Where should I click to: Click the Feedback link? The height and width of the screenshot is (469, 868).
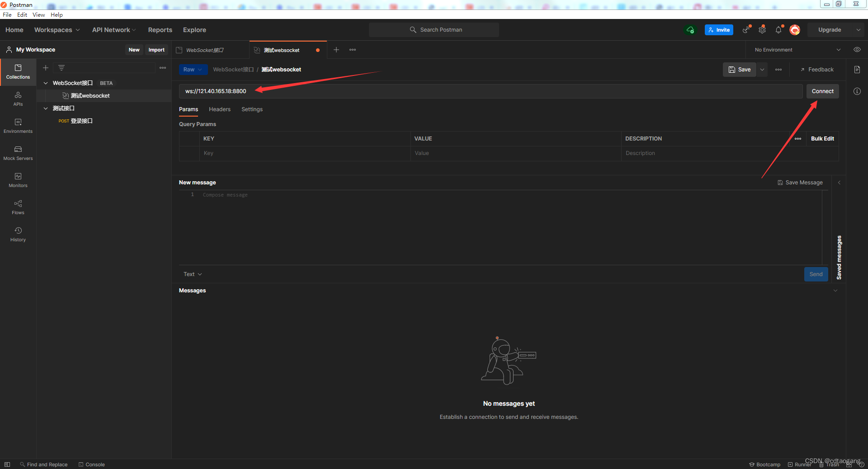click(x=817, y=70)
